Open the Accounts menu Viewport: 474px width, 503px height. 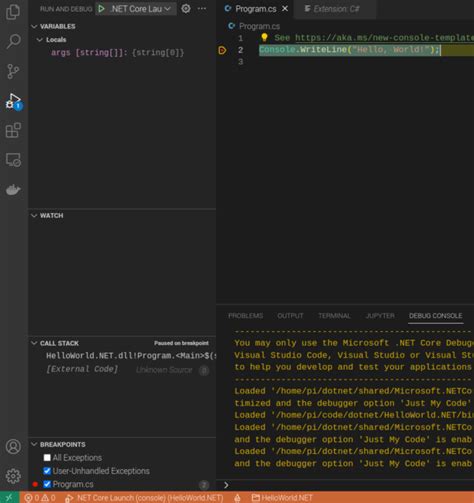coord(13,446)
